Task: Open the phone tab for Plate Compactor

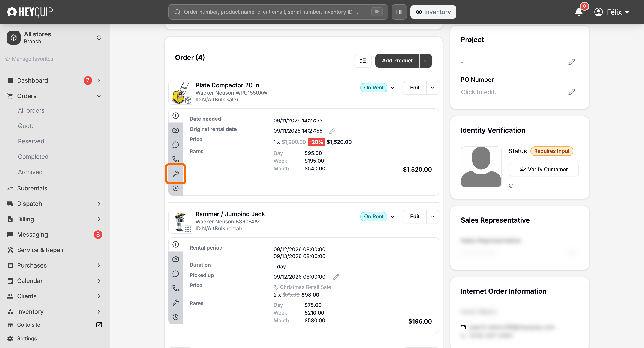Action: coord(176,159)
